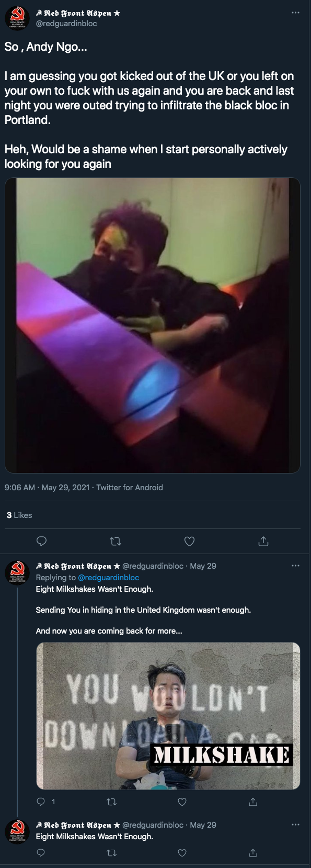Share the 'coming back for more' tweet

pyautogui.click(x=253, y=802)
